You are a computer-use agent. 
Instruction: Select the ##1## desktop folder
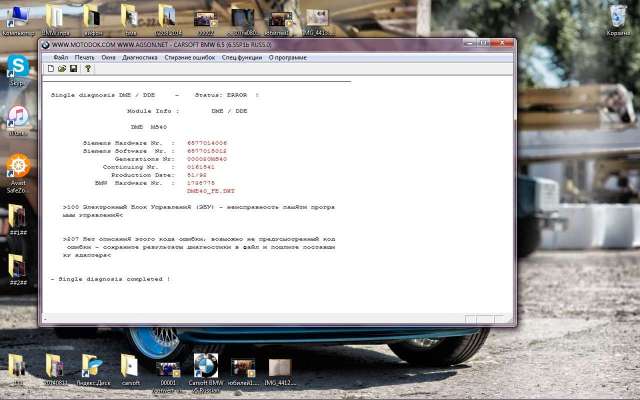pyautogui.click(x=18, y=220)
